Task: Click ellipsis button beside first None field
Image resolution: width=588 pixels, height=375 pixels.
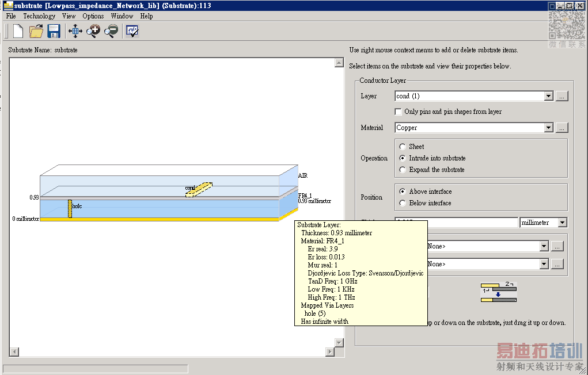Action: pos(557,246)
